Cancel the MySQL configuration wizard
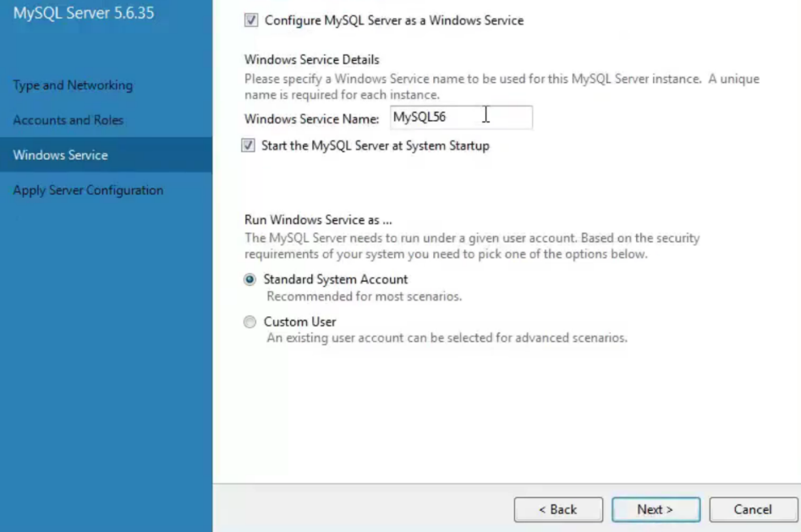Viewport: 801px width, 532px height. pyautogui.click(x=753, y=509)
